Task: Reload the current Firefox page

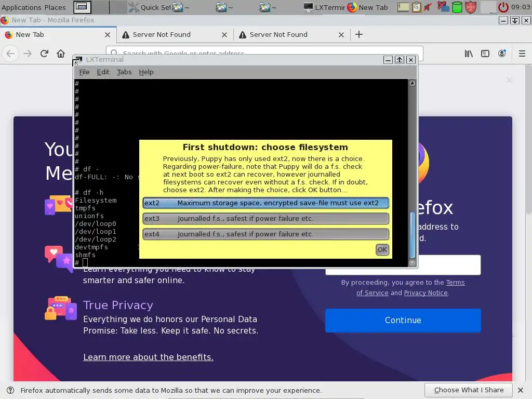Action: (x=44, y=54)
